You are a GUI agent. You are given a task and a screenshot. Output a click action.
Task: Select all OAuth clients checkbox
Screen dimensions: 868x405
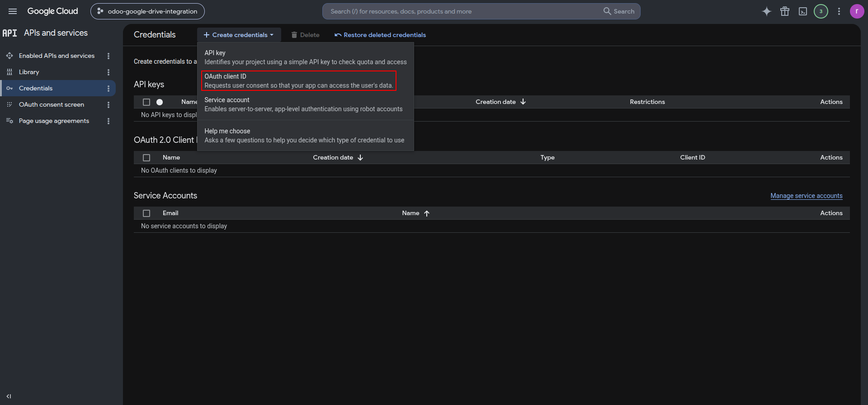point(146,158)
